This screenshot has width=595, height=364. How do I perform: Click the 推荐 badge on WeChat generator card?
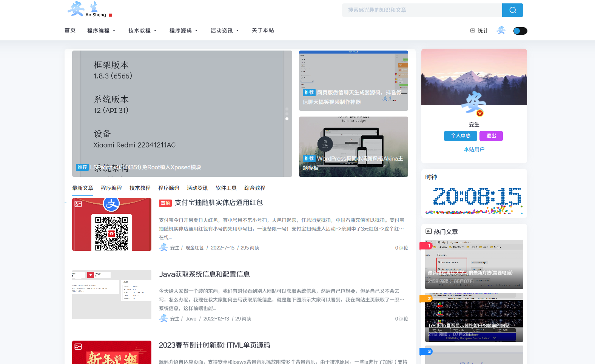coord(309,92)
